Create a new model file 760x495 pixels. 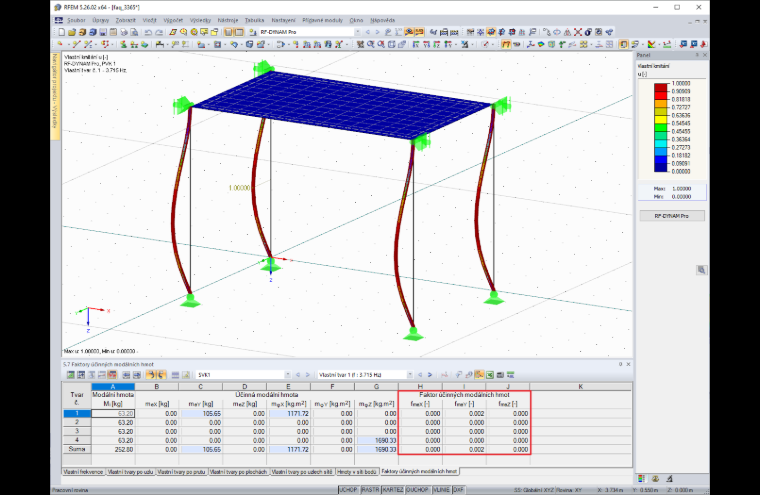pos(61,32)
